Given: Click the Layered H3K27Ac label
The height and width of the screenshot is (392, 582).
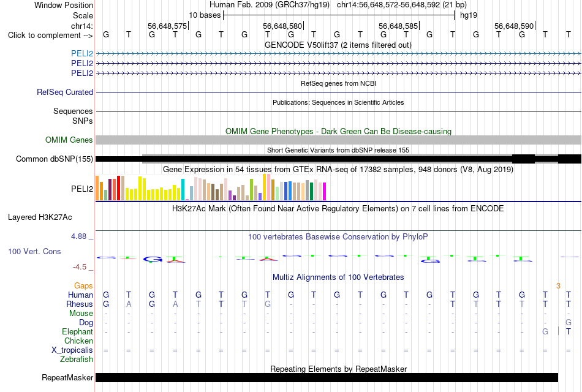Looking at the screenshot, I should coord(40,217).
